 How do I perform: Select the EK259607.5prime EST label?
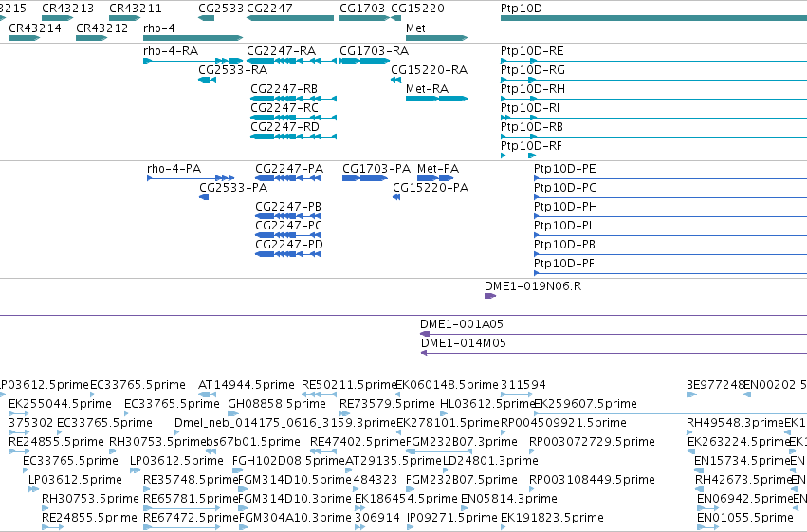586,403
